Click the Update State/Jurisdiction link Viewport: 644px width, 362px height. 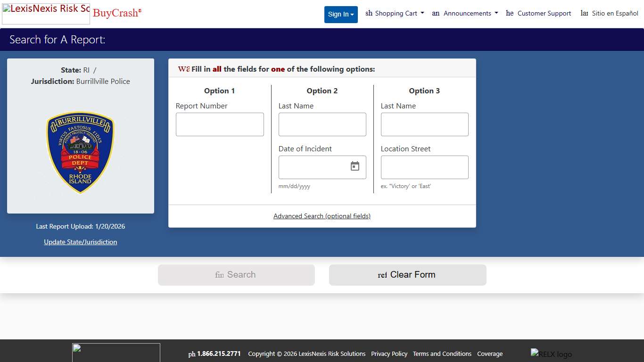pyautogui.click(x=81, y=242)
